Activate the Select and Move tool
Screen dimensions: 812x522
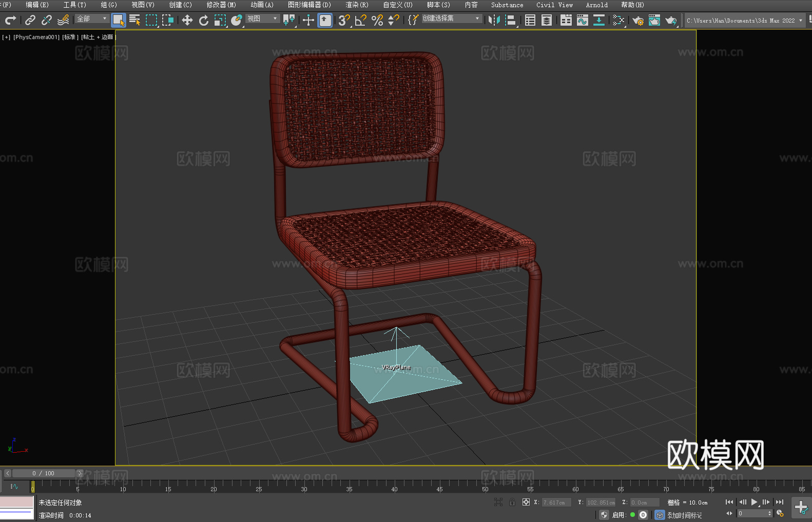187,20
